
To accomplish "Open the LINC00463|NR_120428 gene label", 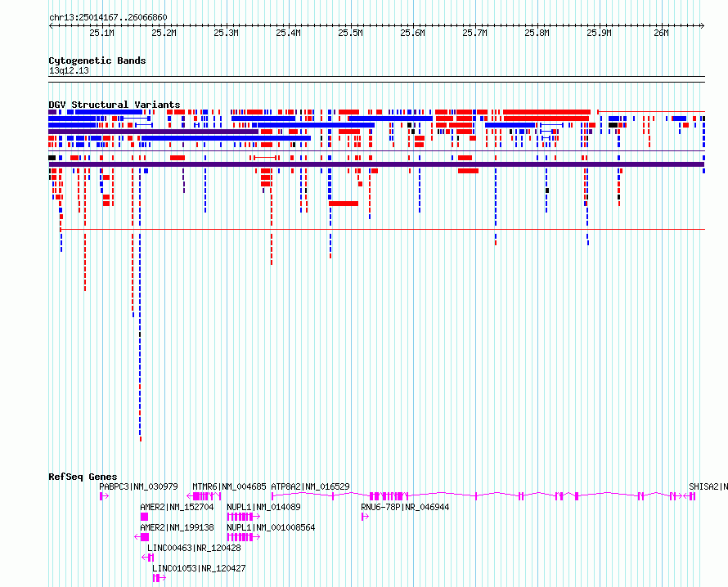I will (x=194, y=548).
